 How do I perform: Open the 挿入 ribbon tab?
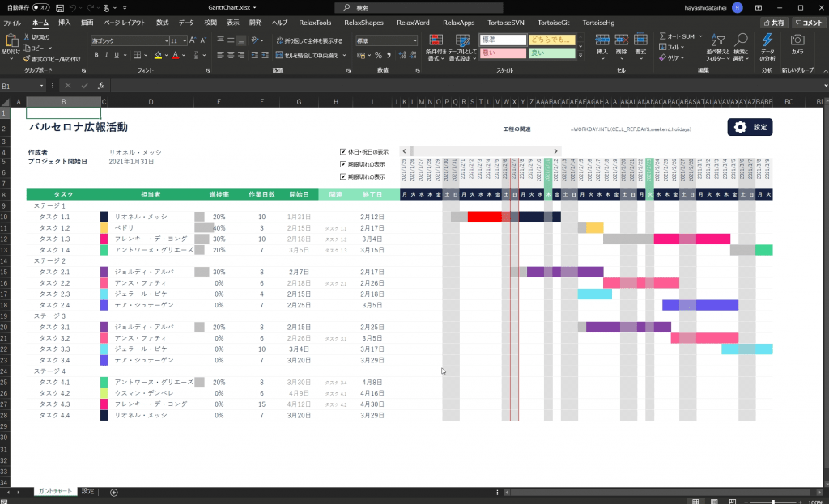click(65, 23)
